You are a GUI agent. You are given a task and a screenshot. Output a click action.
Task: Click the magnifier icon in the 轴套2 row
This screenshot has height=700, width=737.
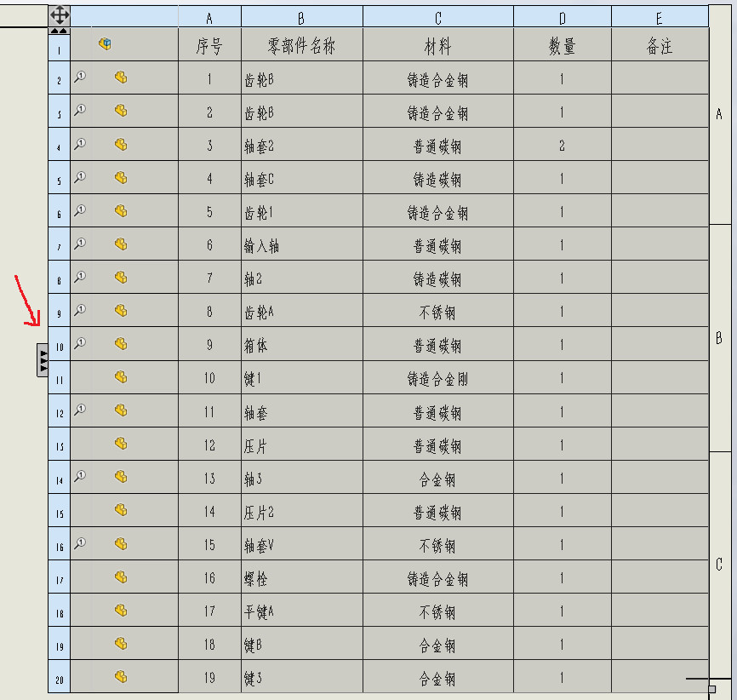pyautogui.click(x=80, y=143)
